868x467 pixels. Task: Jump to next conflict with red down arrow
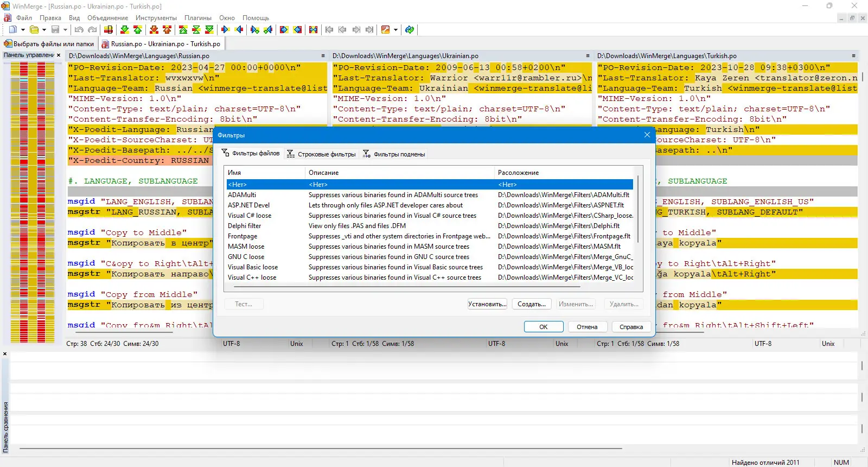click(x=154, y=30)
